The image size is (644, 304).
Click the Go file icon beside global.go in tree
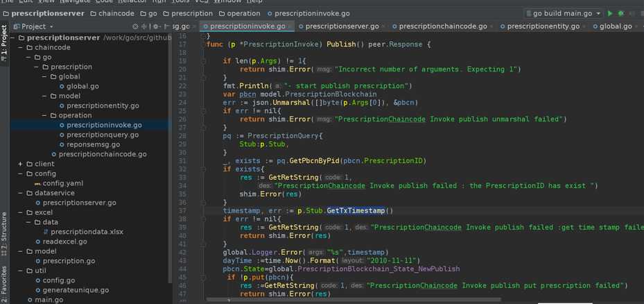pyautogui.click(x=62, y=86)
